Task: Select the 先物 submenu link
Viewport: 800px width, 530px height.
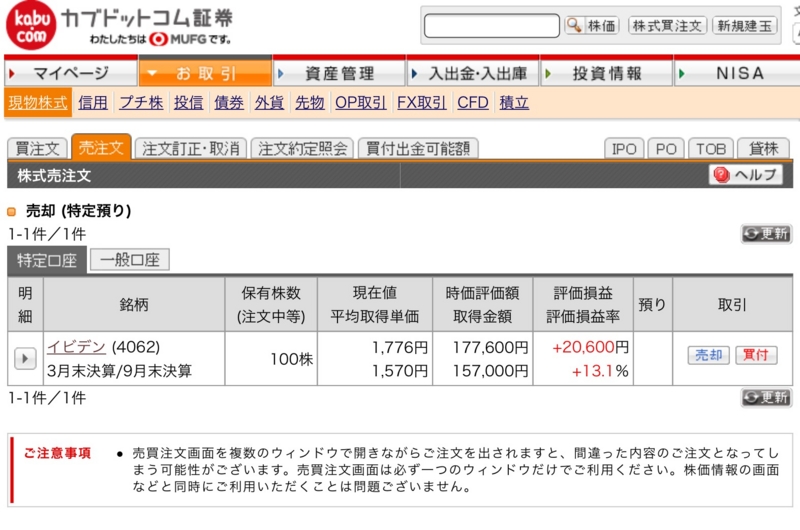Action: click(310, 103)
